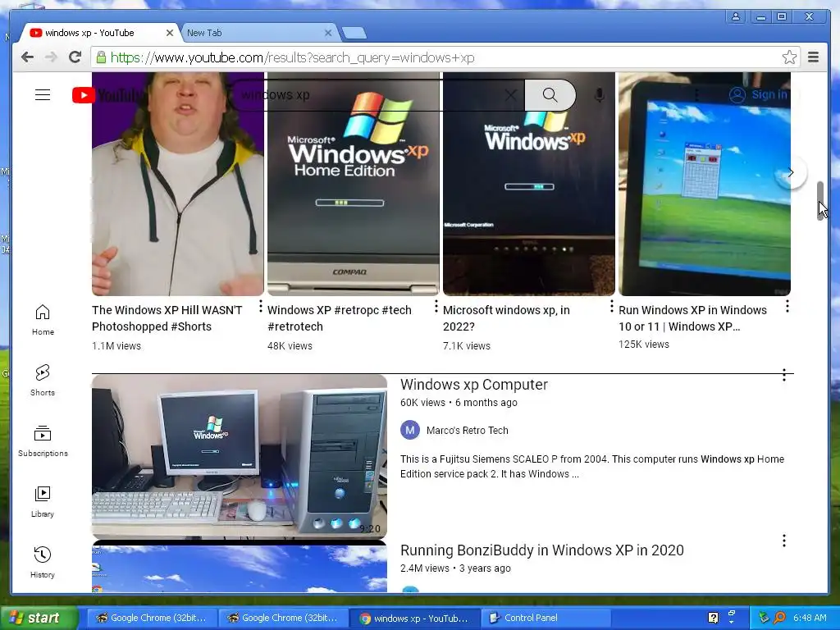
Task: Open 'Running BonziBuddy in Windows XP in 2020' title
Action: pyautogui.click(x=542, y=550)
